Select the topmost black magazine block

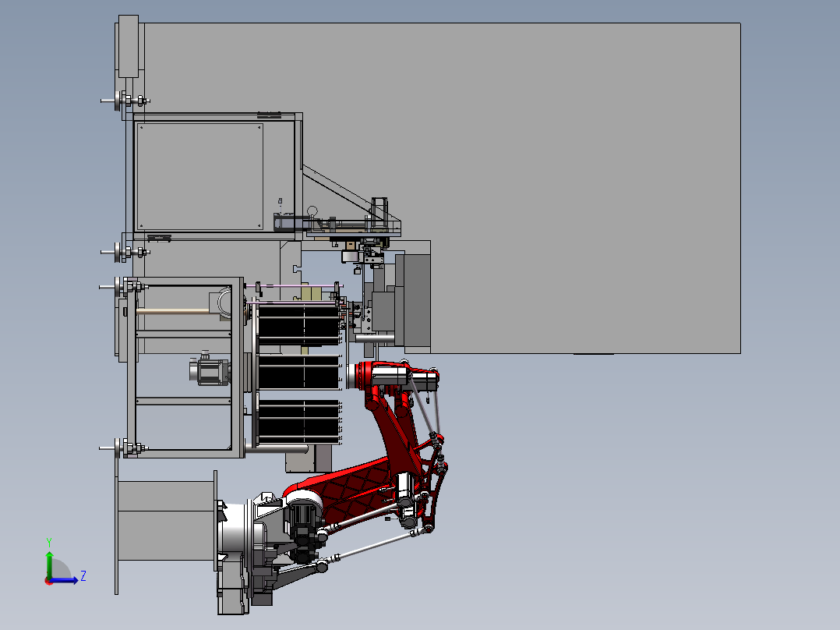299,324
